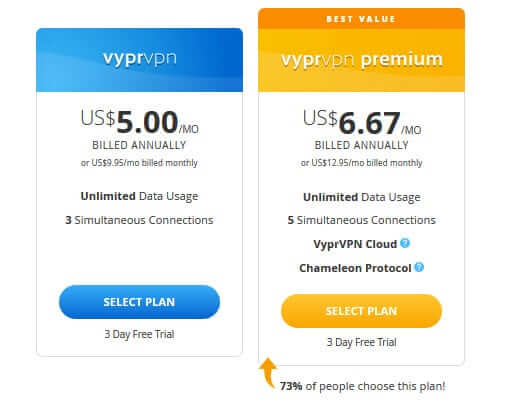510x413 pixels.
Task: Click the US$12.95/mo billed monthly text
Action: coord(361,163)
